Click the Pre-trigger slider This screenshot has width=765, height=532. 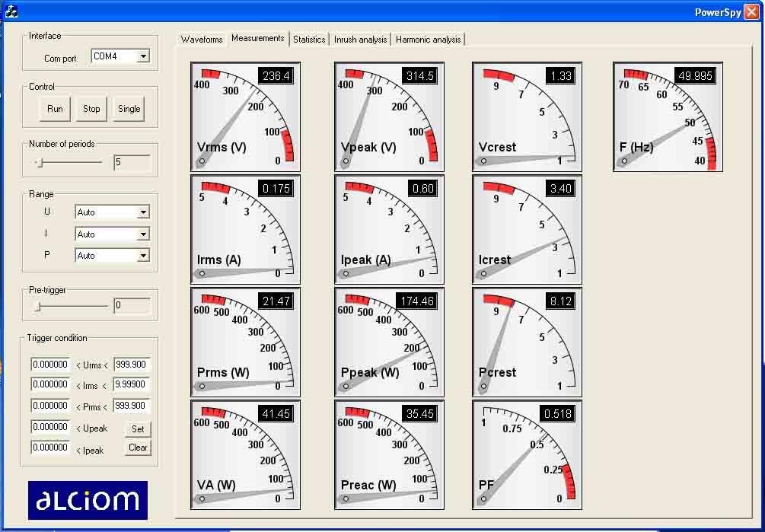tap(72, 306)
